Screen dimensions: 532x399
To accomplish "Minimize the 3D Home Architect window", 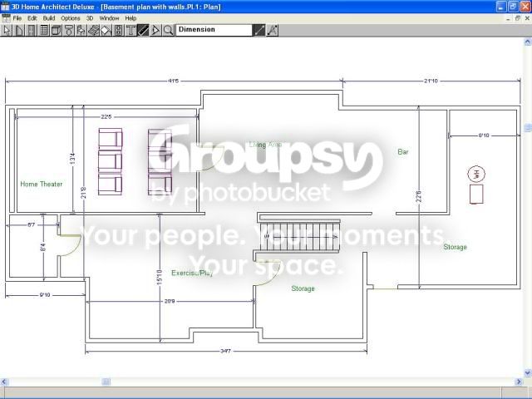I will pos(502,7).
